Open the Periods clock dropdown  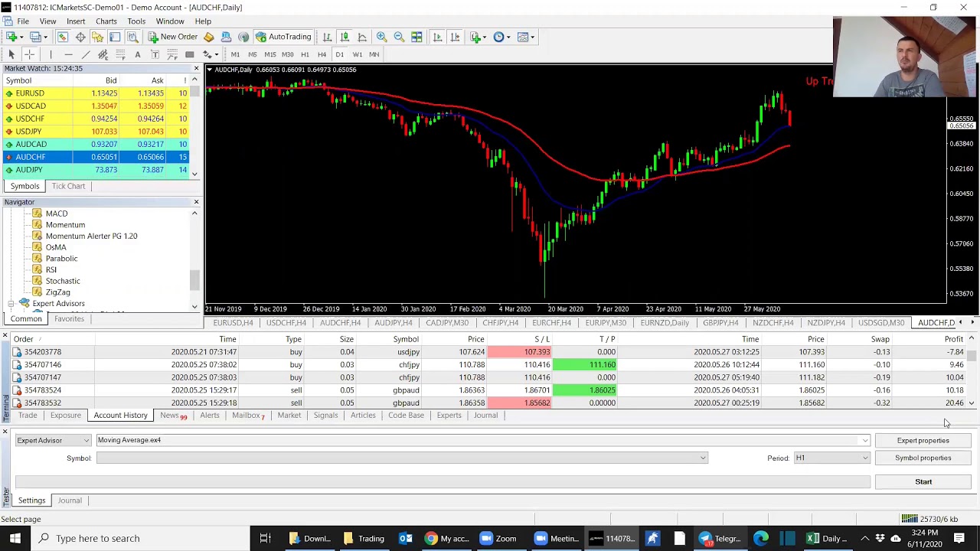(x=501, y=37)
